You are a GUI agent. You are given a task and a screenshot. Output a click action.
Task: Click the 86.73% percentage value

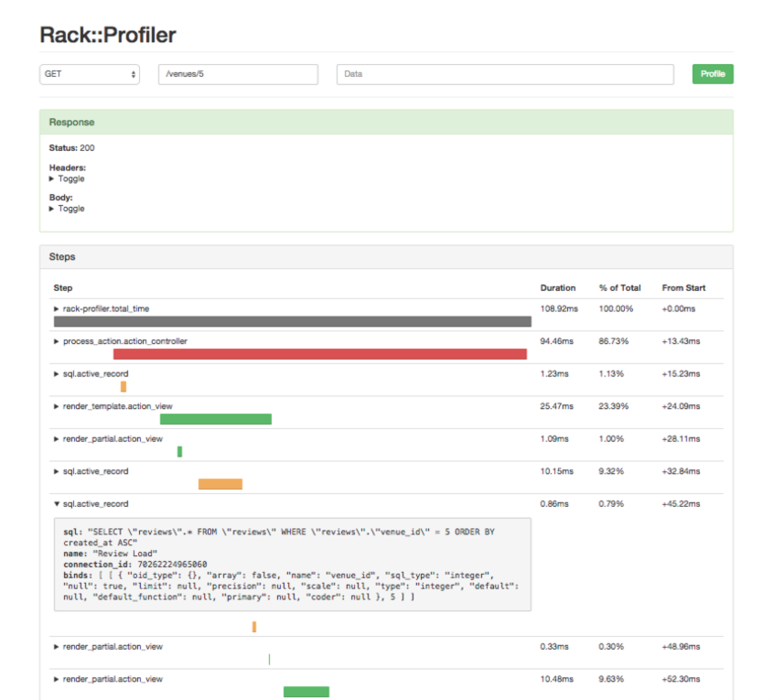pyautogui.click(x=614, y=341)
